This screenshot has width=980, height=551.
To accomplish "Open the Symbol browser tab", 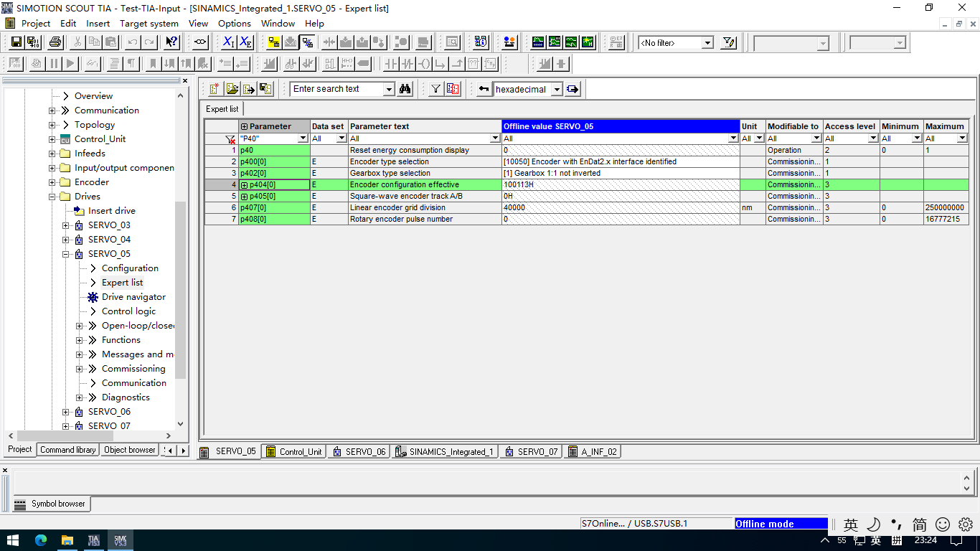I will point(50,504).
